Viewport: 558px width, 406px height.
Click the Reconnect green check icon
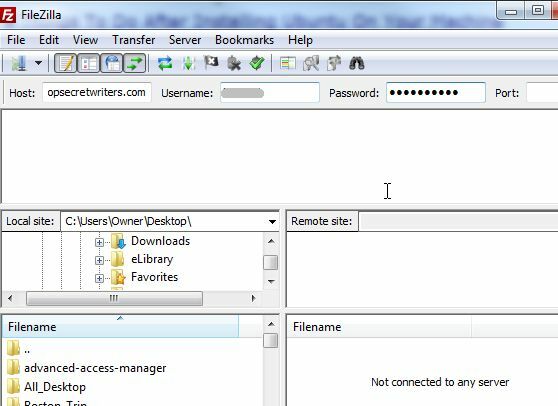click(257, 63)
